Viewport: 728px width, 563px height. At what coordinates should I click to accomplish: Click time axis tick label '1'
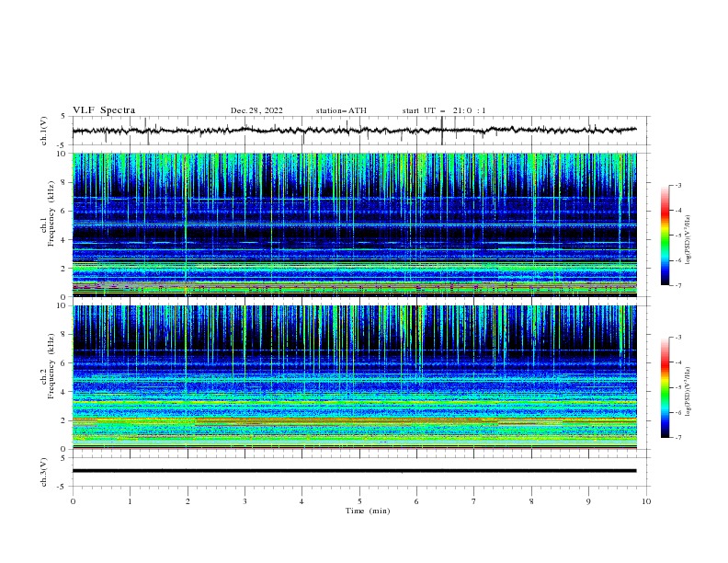[x=130, y=501]
